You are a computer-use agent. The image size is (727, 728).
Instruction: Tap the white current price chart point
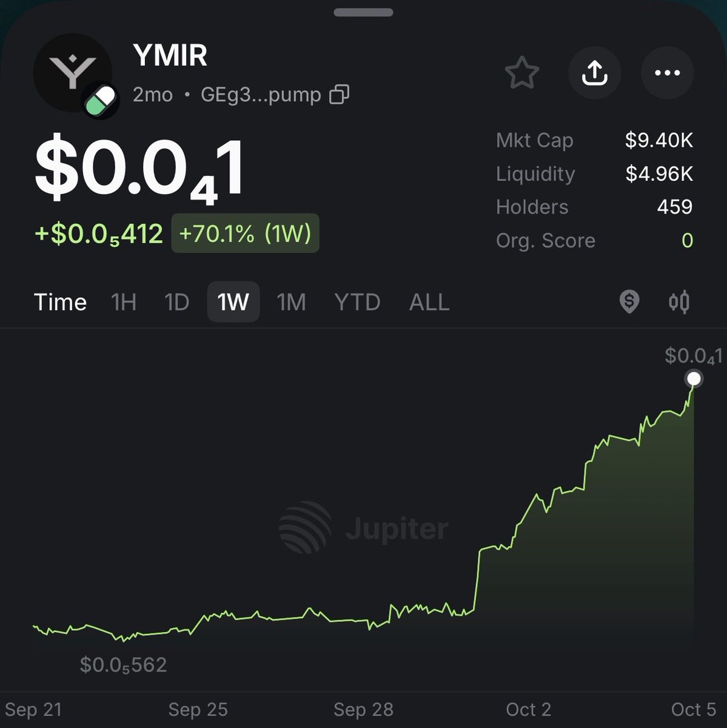(x=694, y=379)
